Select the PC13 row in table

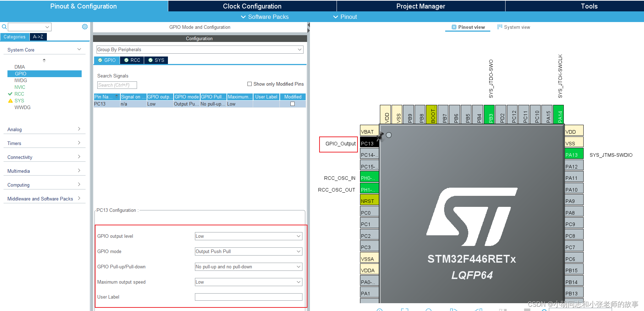(x=200, y=104)
